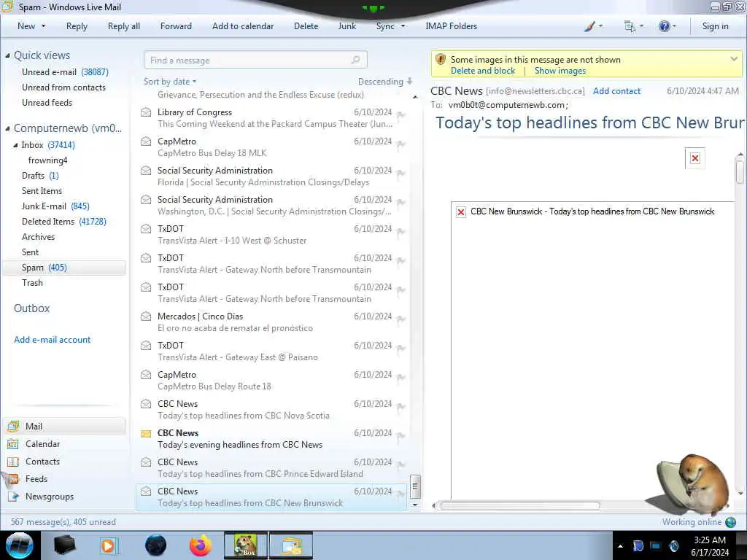This screenshot has height=560, width=747.
Task: Click reading pane vertical scrollbar thumb
Action: [x=740, y=172]
